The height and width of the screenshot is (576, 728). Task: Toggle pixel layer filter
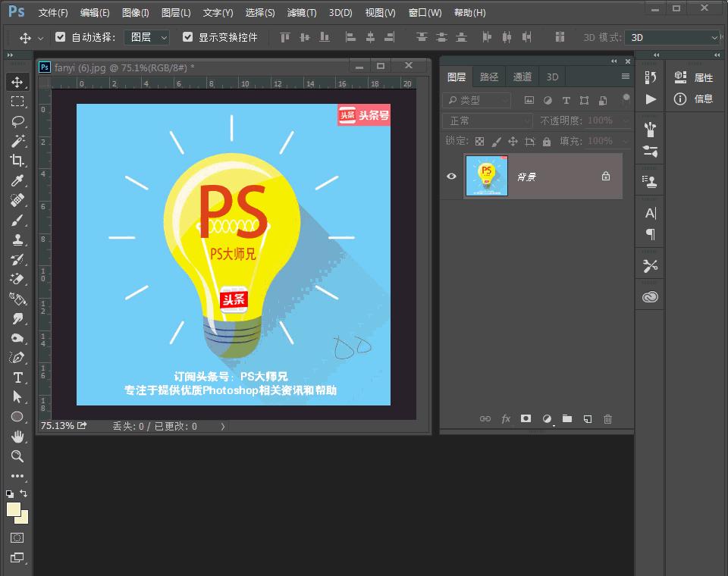pos(529,100)
